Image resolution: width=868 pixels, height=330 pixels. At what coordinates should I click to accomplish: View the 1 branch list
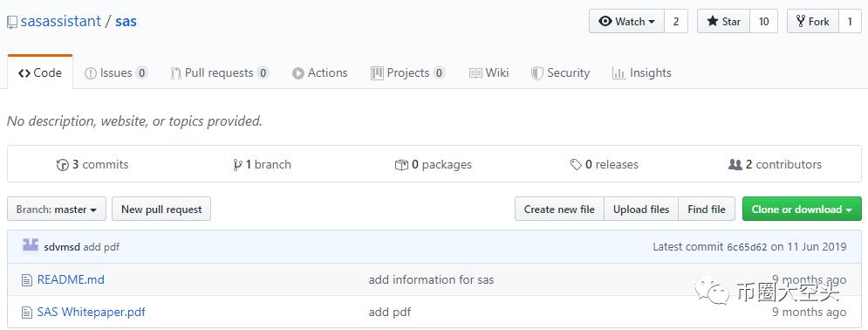tap(262, 164)
